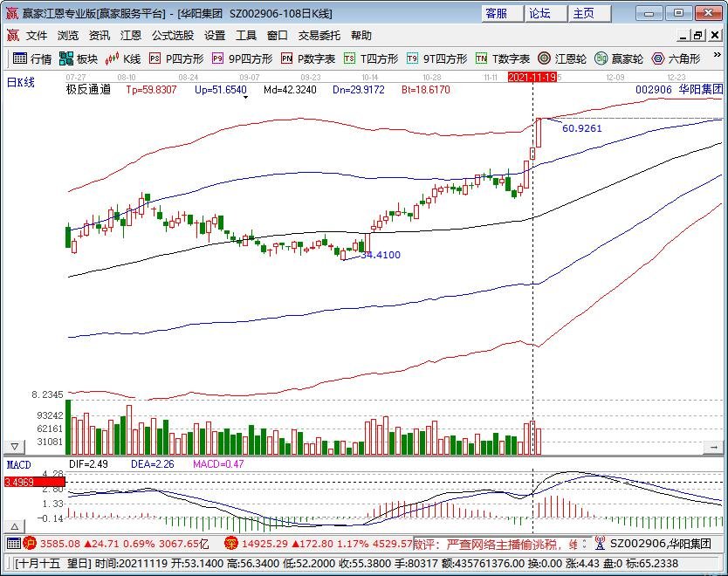
Task: Click the 10-14 date on the time axis
Action: pyautogui.click(x=369, y=77)
